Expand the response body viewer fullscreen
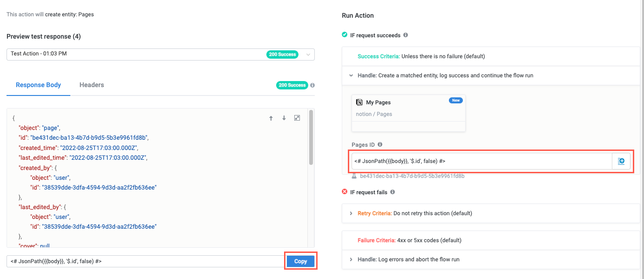The height and width of the screenshot is (279, 644). coord(297,118)
